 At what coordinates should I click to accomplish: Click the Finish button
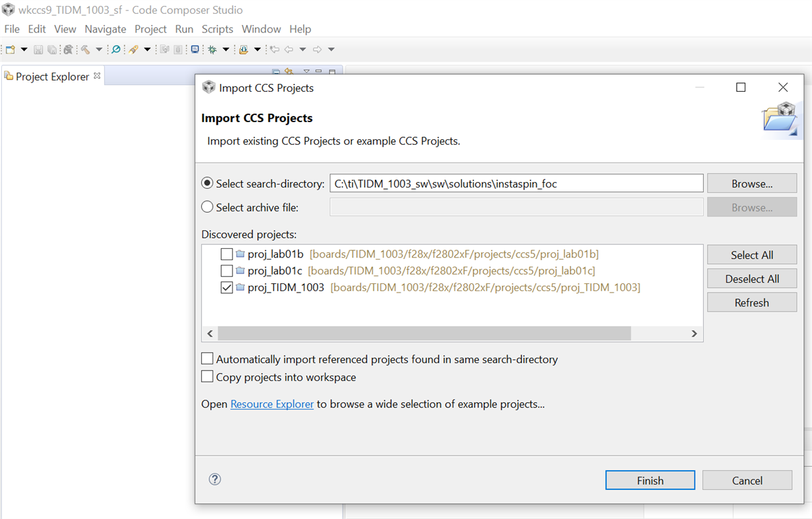coord(650,480)
